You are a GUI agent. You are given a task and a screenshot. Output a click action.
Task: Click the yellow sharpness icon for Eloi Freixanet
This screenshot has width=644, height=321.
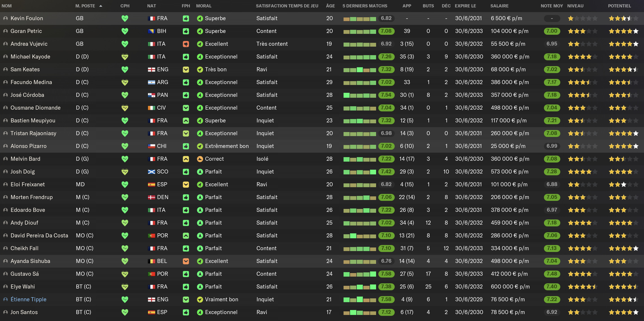pos(186,184)
